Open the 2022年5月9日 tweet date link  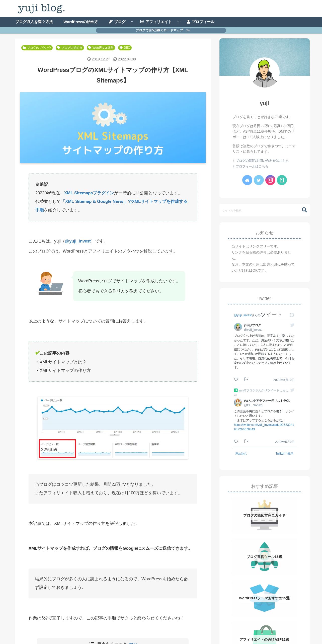[285, 442]
